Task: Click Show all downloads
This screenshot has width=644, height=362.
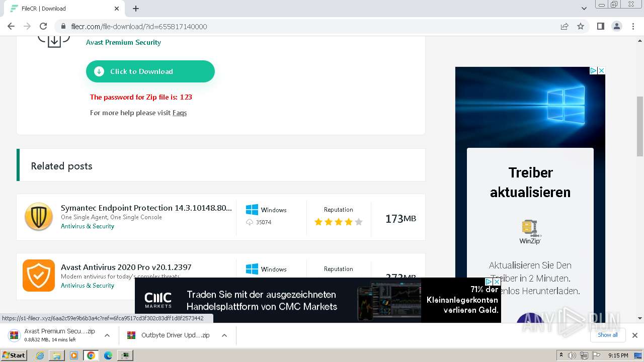Action: [x=607, y=335]
